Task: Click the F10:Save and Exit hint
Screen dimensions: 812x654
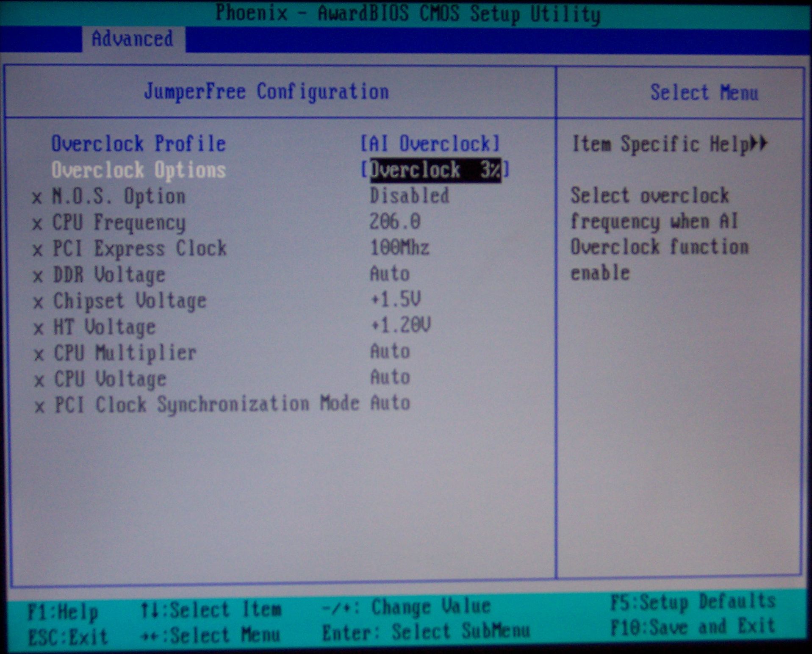Action: click(693, 627)
